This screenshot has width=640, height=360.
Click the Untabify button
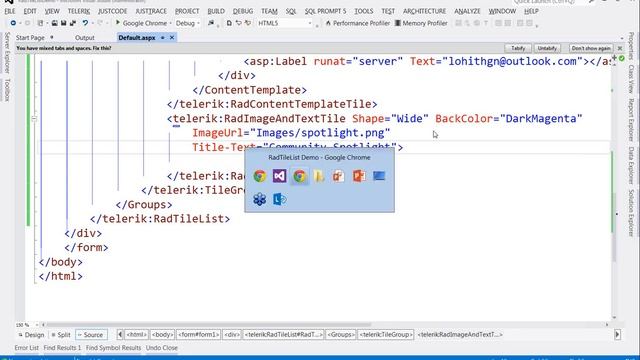[x=547, y=48]
